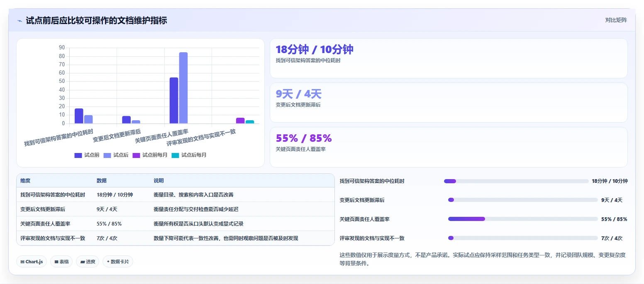Click the disclaimer note below progress bars
Image resolution: width=644 pixels, height=284 pixels.
click(x=483, y=259)
